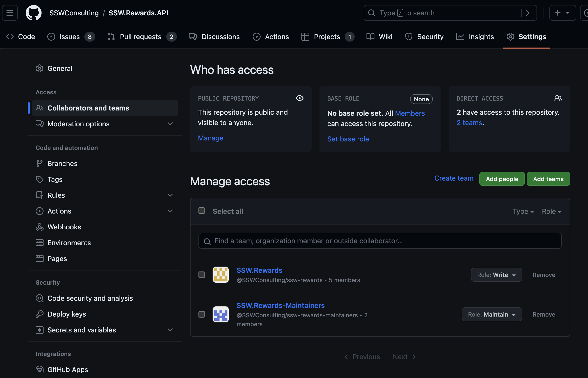
Task: Click the Find a team search field
Action: tap(380, 241)
